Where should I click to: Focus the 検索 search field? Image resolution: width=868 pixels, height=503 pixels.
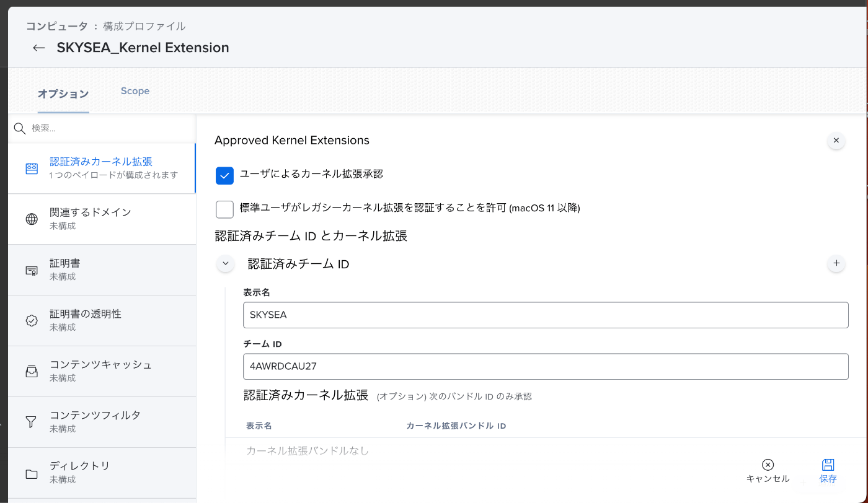110,128
